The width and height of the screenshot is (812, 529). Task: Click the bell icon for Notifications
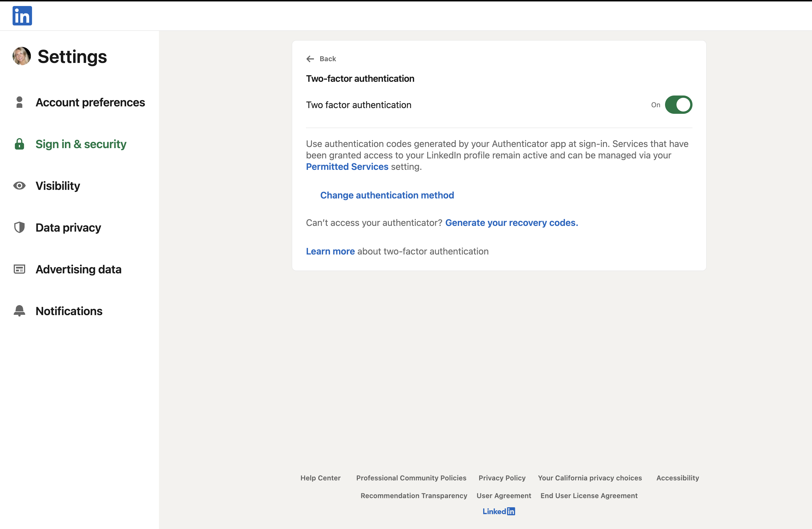click(x=19, y=311)
